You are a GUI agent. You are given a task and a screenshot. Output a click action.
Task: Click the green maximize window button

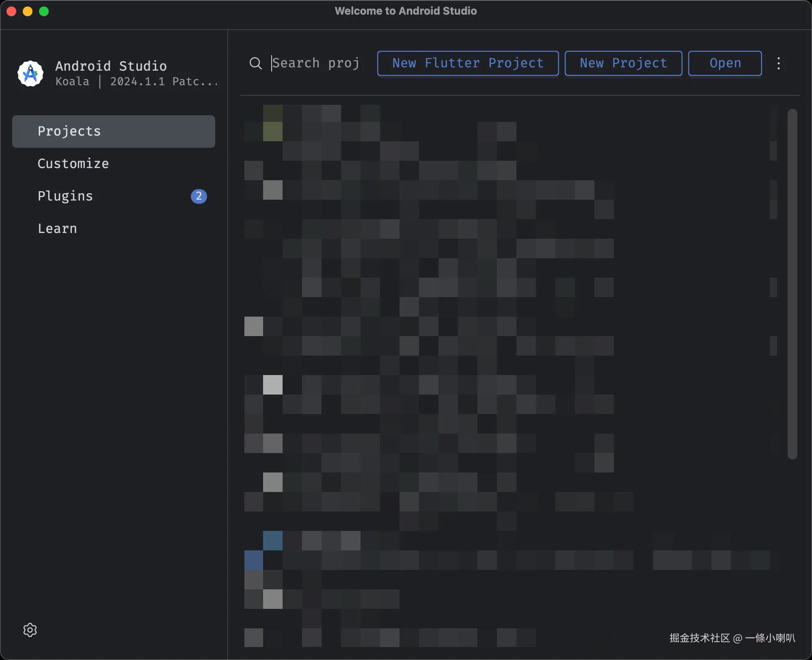[x=44, y=11]
